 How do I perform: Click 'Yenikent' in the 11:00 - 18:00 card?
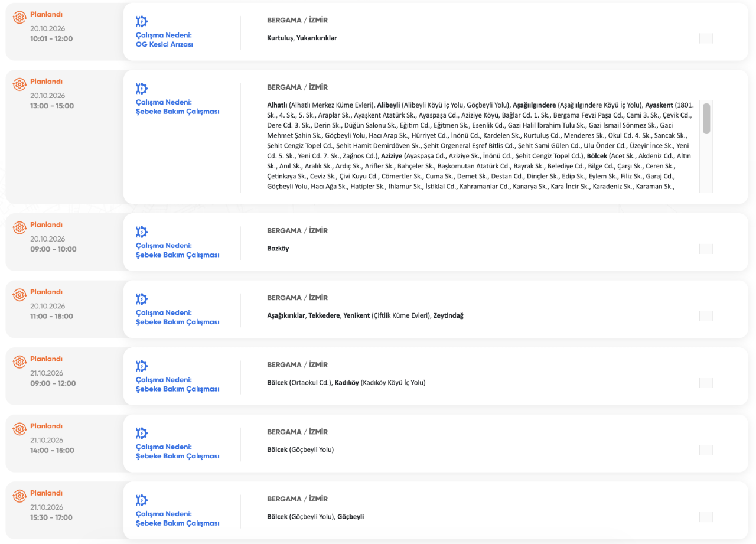[x=357, y=315]
